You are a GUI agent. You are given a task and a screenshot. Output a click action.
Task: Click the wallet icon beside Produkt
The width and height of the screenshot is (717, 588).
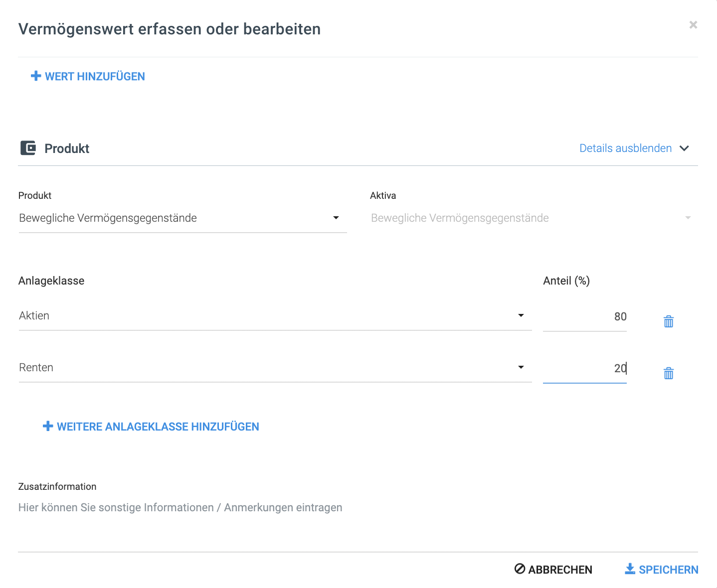[x=28, y=148]
